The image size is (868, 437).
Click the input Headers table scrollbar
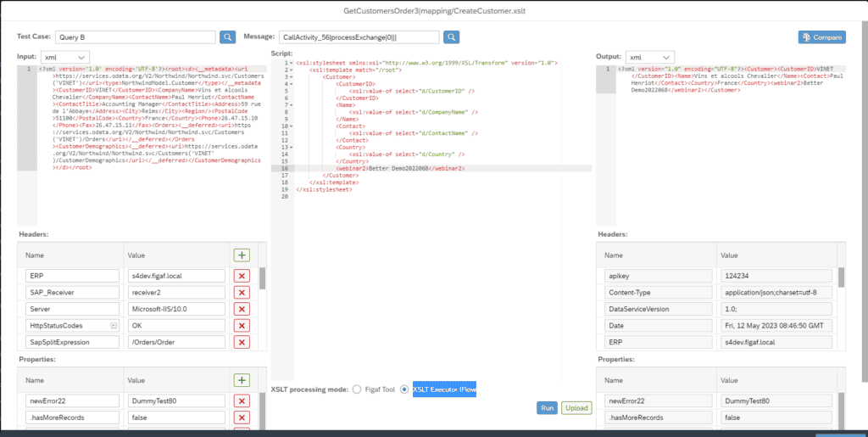(263, 278)
